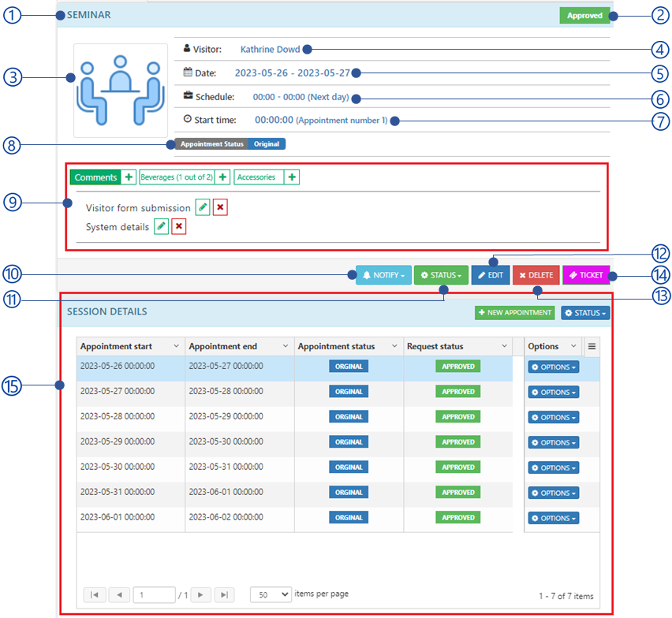Go to the next page of results

tap(200, 595)
